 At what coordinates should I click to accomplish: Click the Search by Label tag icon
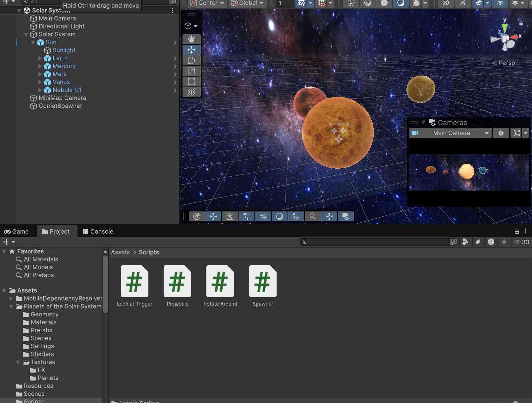coord(478,242)
